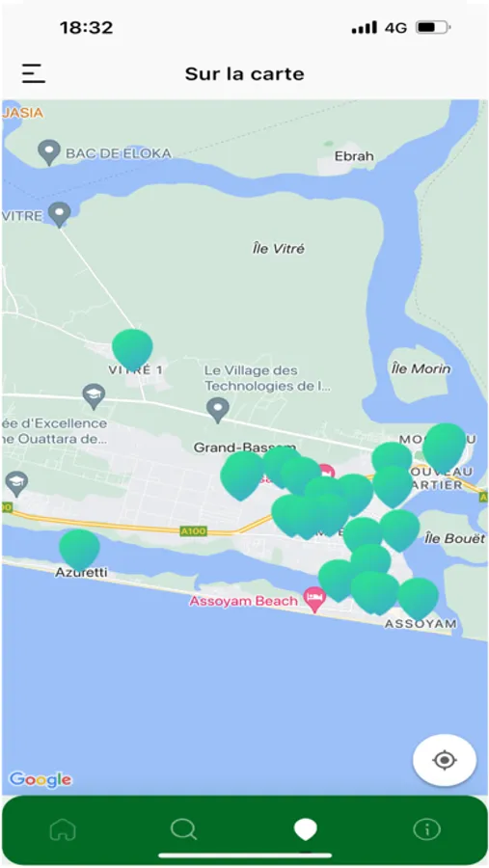Viewport: 489px width, 868px height.
Task: Open the info tab icon
Action: (x=427, y=829)
